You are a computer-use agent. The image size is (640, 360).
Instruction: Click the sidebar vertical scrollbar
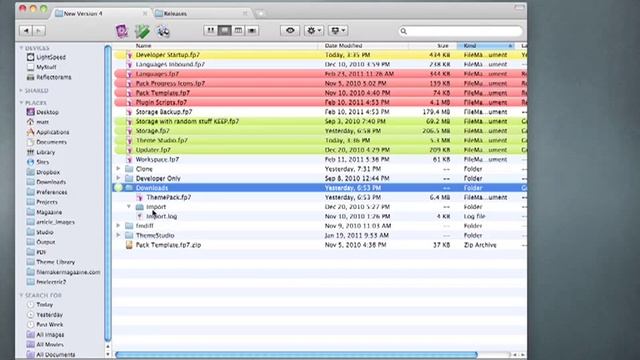tap(108, 193)
